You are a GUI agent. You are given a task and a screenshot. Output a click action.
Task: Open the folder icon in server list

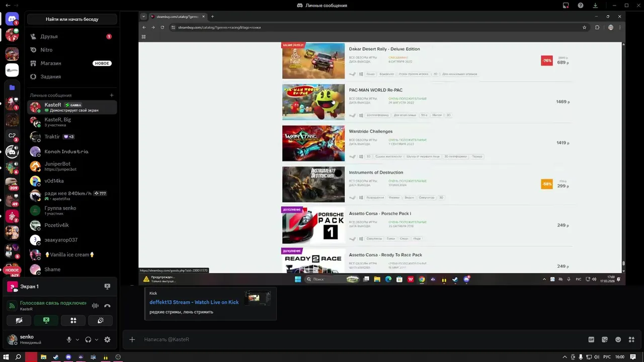(12, 87)
